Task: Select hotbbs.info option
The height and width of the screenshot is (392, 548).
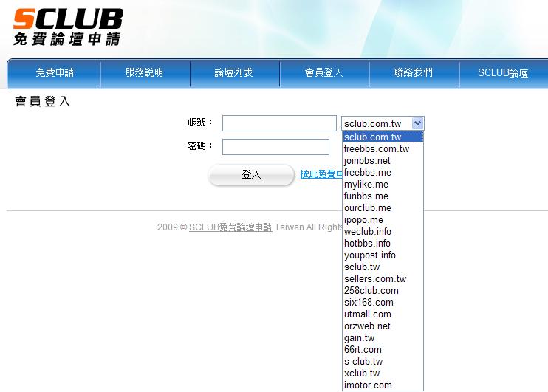Action: pyautogui.click(x=383, y=244)
